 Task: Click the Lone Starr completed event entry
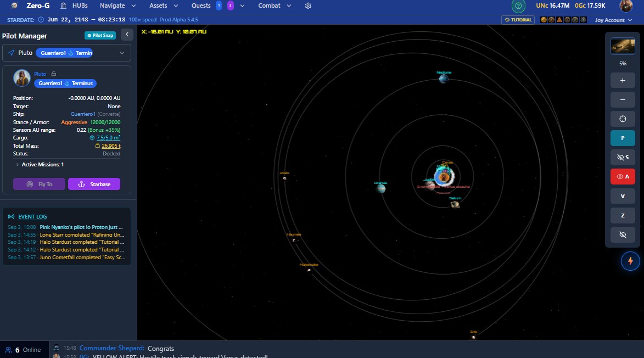(66, 235)
